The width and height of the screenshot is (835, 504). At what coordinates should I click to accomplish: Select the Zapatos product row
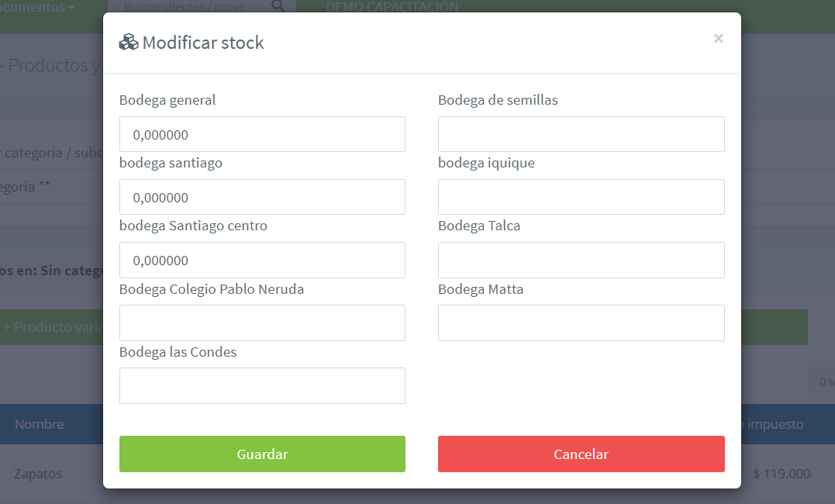click(x=38, y=474)
